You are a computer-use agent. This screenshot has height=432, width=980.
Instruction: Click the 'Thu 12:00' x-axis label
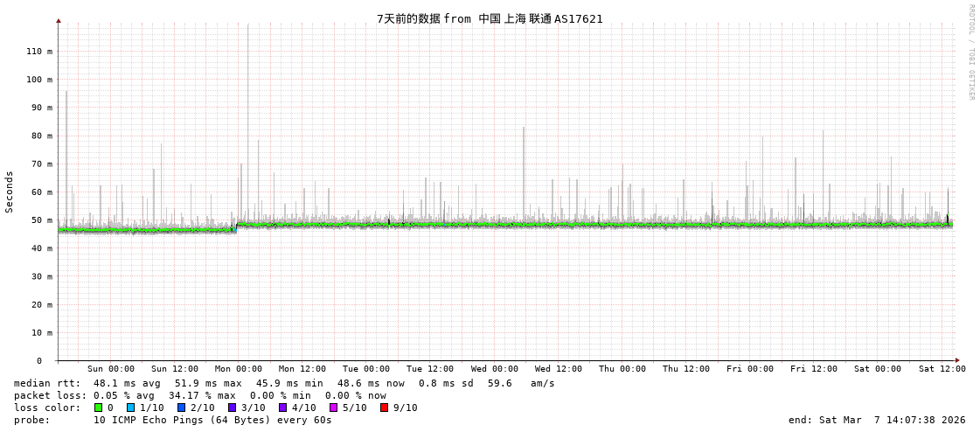(x=686, y=369)
